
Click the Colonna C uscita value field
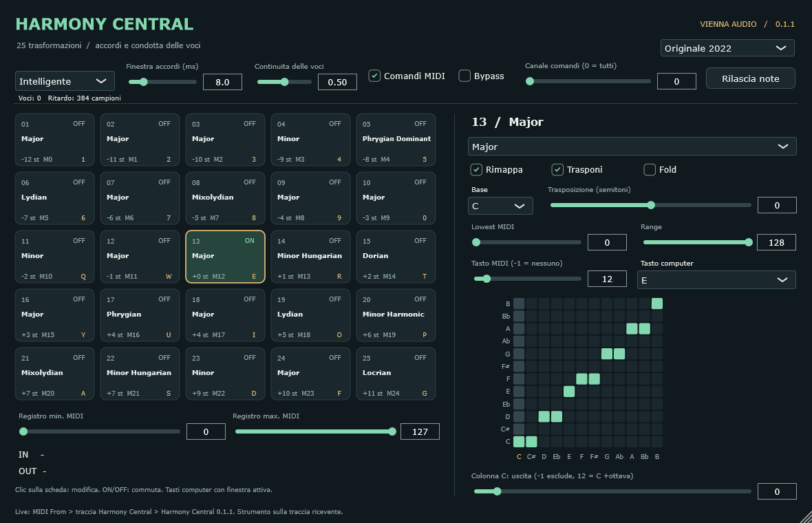[x=777, y=491]
